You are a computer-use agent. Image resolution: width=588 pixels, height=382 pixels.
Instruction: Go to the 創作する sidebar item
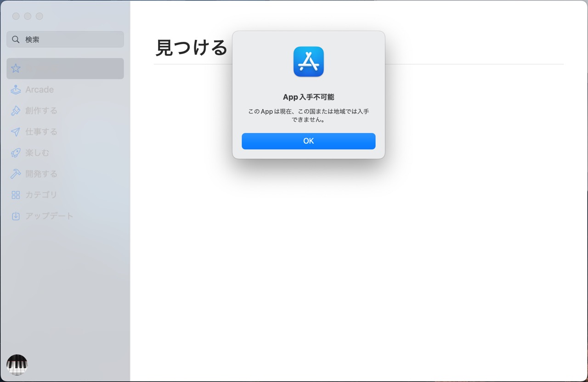click(65, 111)
